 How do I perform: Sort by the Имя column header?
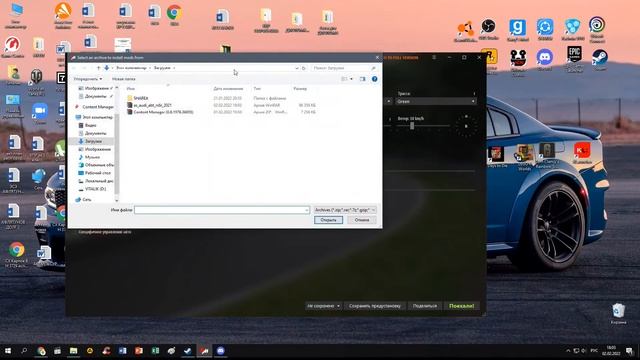[131, 89]
